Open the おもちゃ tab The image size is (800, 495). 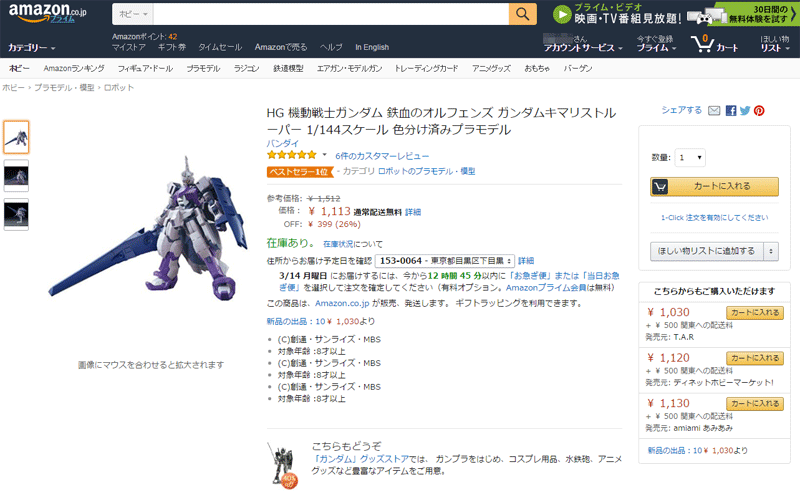[x=537, y=68]
